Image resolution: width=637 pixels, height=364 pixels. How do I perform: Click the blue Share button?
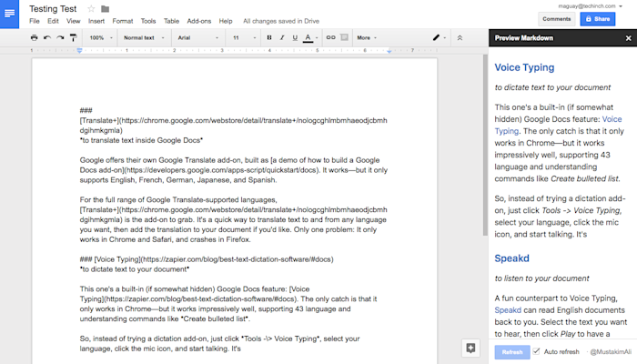pos(598,19)
